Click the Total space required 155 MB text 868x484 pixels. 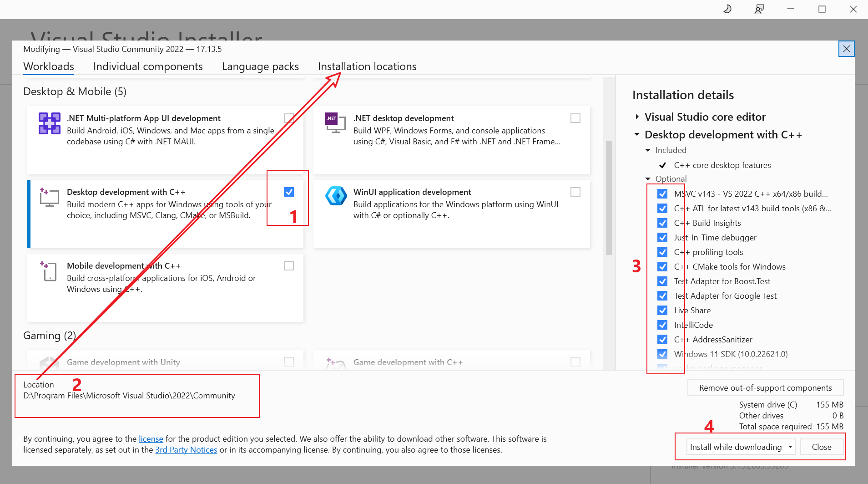point(791,427)
